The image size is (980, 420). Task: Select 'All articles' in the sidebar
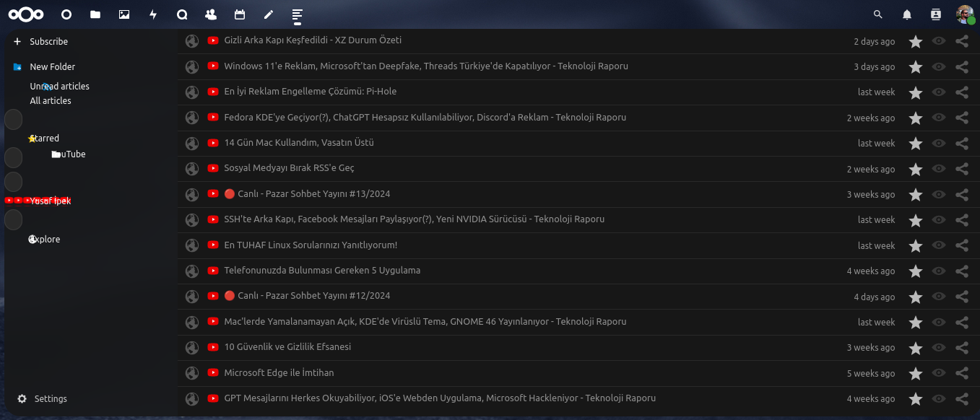tap(51, 101)
